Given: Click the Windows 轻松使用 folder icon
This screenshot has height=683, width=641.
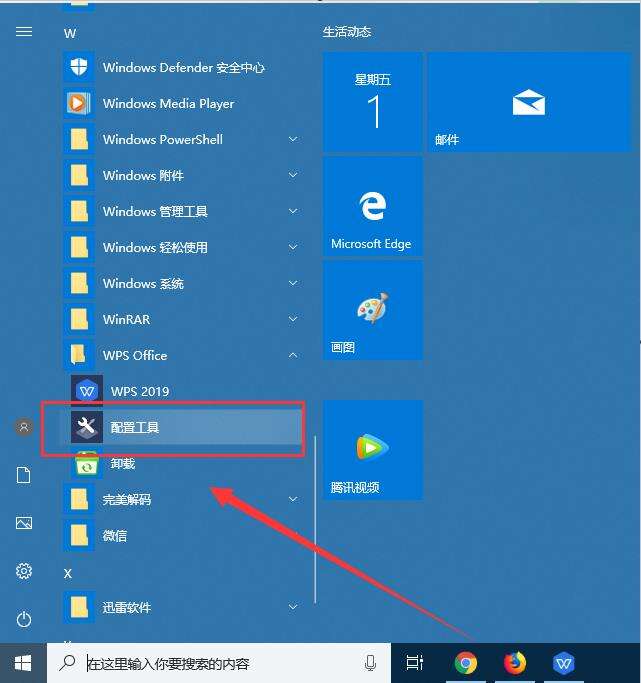Looking at the screenshot, I should point(79,247).
